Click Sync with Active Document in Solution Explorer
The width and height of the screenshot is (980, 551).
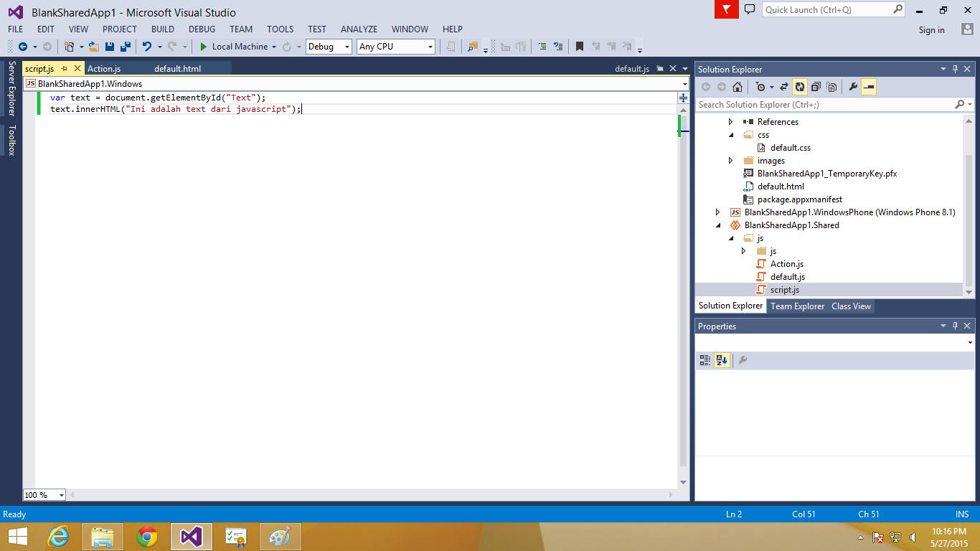click(784, 86)
